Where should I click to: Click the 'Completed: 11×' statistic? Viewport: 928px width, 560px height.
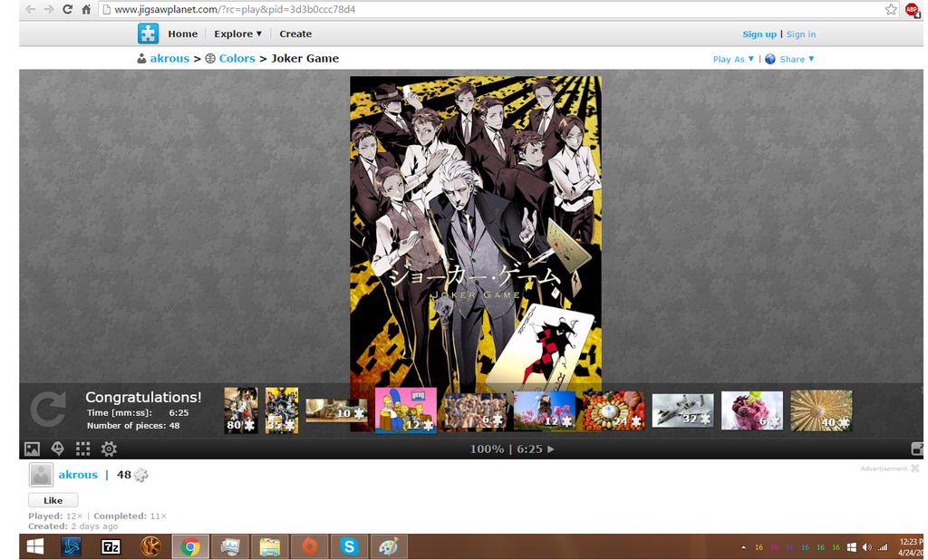[x=130, y=517]
